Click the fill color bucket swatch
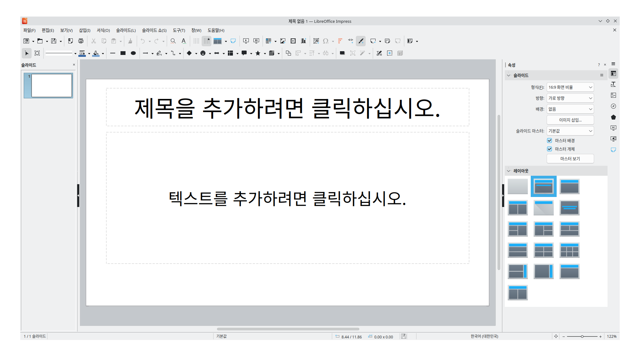 [x=96, y=53]
